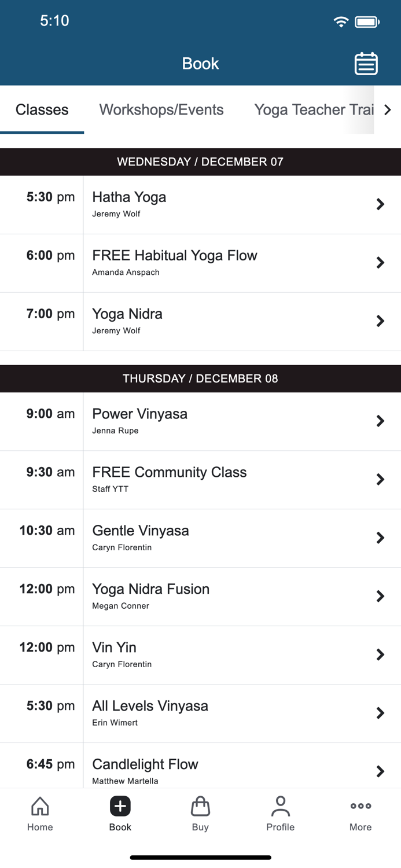Viewport: 401px width, 868px height.
Task: Expand the Candlelight Flow class entry
Action: pos(380,771)
